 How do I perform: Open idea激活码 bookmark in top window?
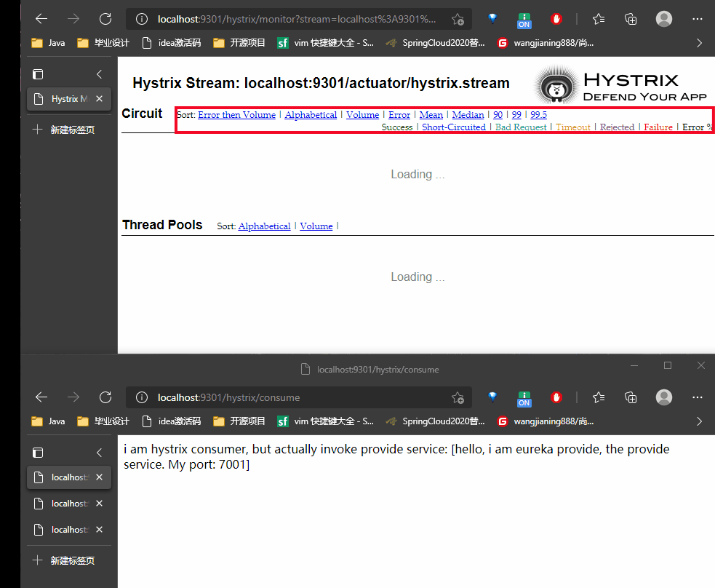(x=172, y=43)
